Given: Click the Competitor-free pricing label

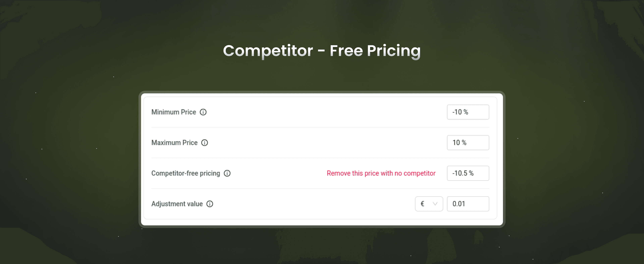Looking at the screenshot, I should pos(186,173).
